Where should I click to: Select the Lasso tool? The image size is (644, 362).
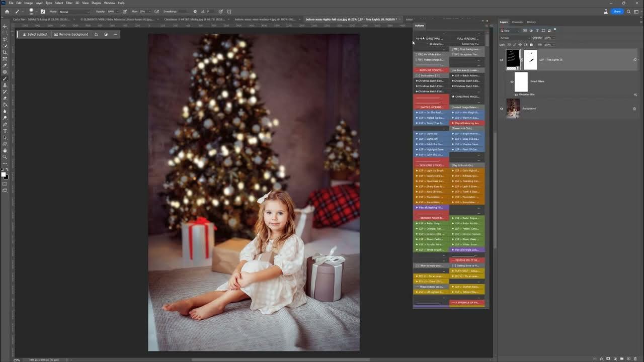click(x=5, y=39)
